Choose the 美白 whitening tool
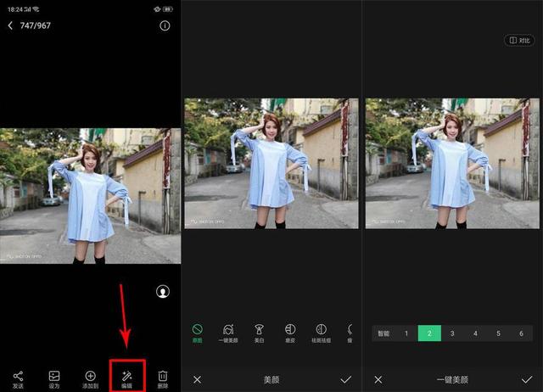Image resolution: width=543 pixels, height=392 pixels. click(259, 332)
